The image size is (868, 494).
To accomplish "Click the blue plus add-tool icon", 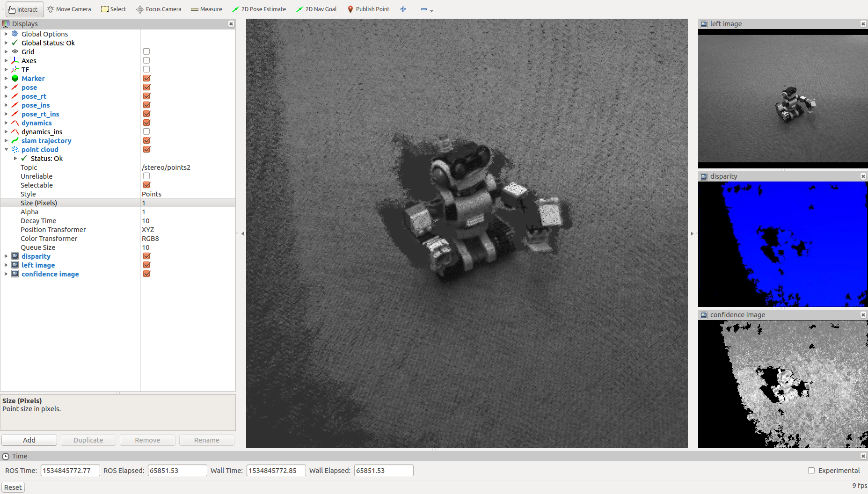I will pos(403,9).
